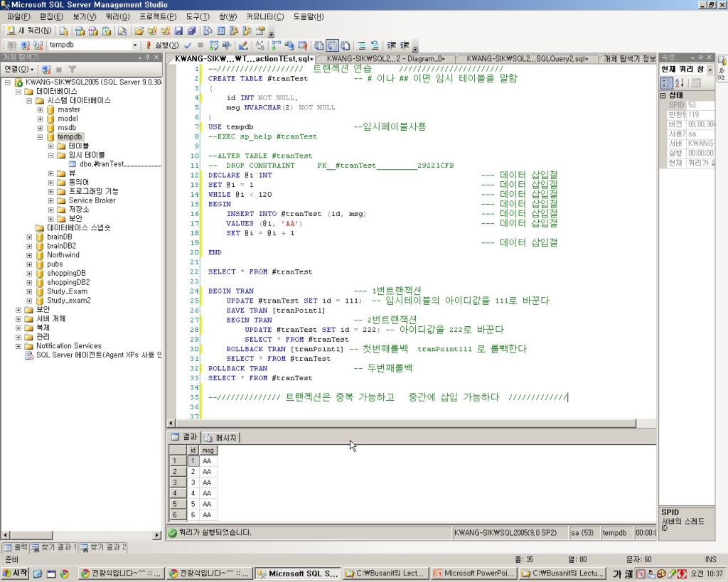This screenshot has width=728, height=582.
Task: Switch to the SQLQuery2.sql document tab
Action: click(527, 59)
